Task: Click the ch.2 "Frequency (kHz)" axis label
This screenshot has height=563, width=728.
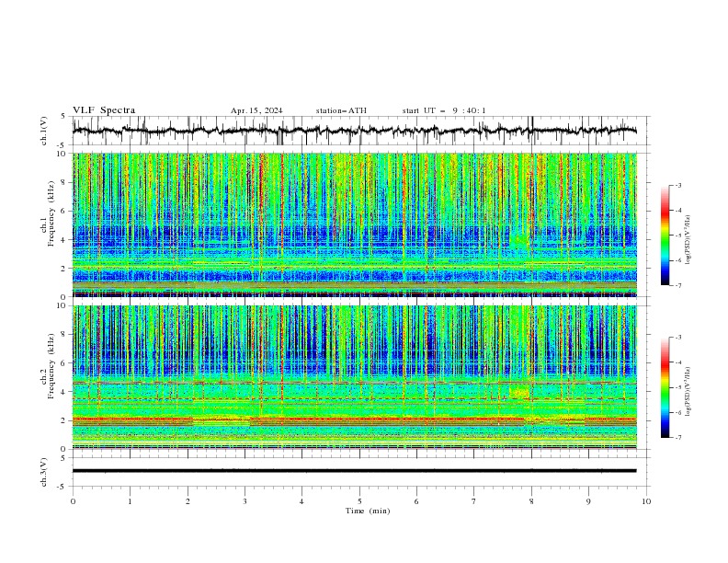Action: click(51, 366)
